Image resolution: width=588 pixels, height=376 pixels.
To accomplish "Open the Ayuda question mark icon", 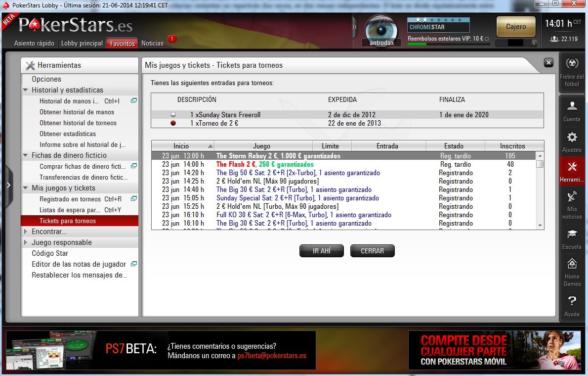I will point(572,306).
